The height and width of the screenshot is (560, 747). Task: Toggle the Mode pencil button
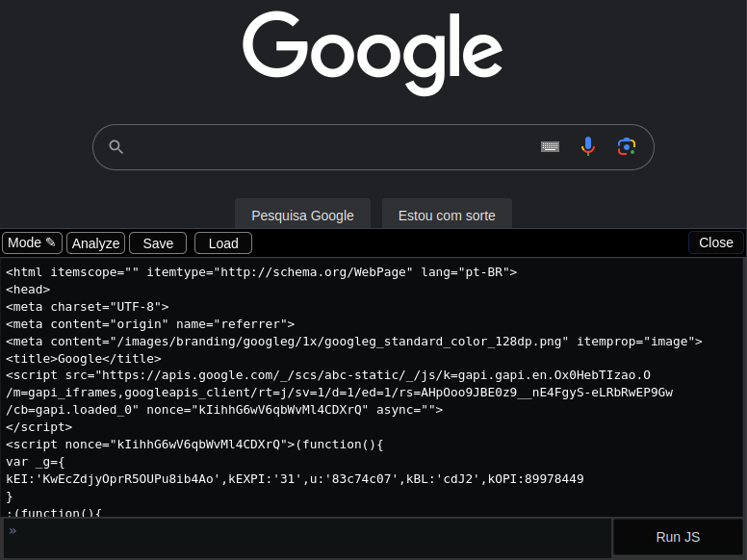tap(32, 242)
